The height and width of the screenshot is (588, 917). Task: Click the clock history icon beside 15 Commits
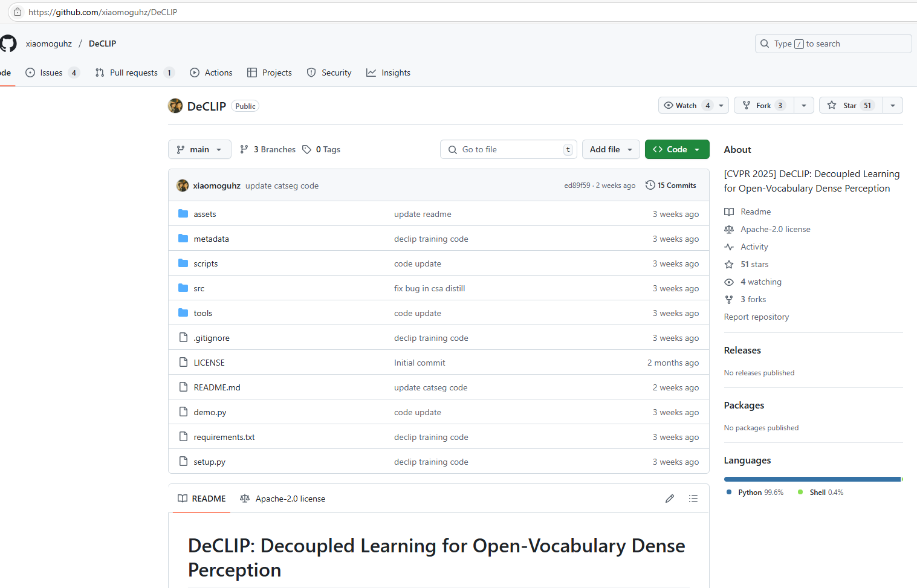click(x=650, y=185)
